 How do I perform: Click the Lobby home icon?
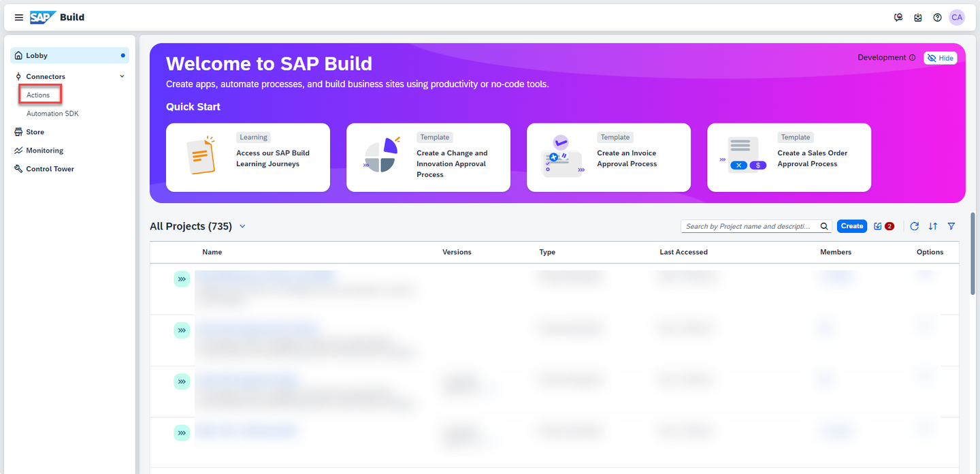tap(18, 55)
